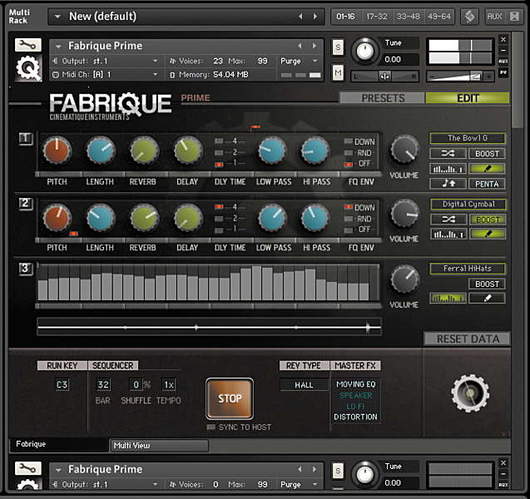Click the pencil icon in row 3

(487, 298)
